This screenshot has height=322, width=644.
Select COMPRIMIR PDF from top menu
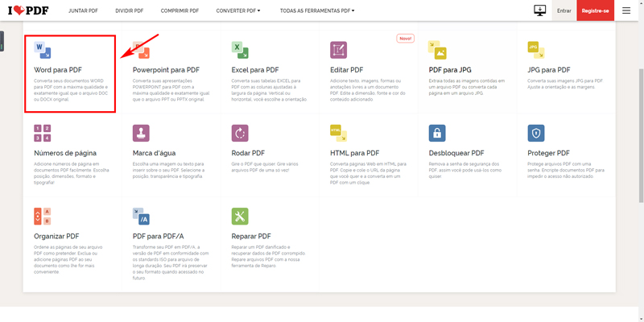tap(182, 10)
